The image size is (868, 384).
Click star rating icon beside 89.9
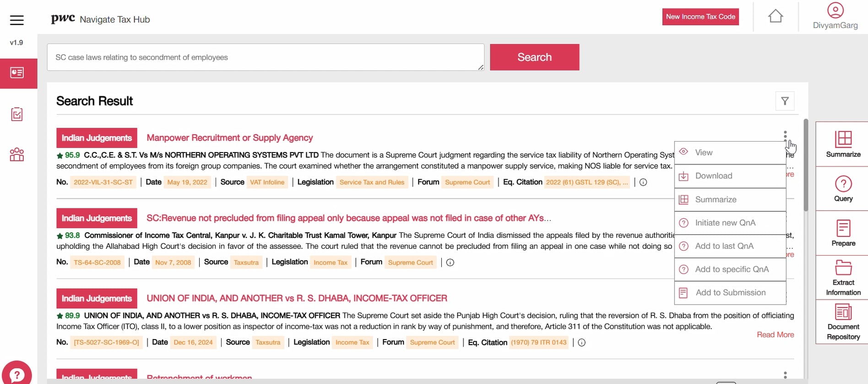click(x=60, y=316)
